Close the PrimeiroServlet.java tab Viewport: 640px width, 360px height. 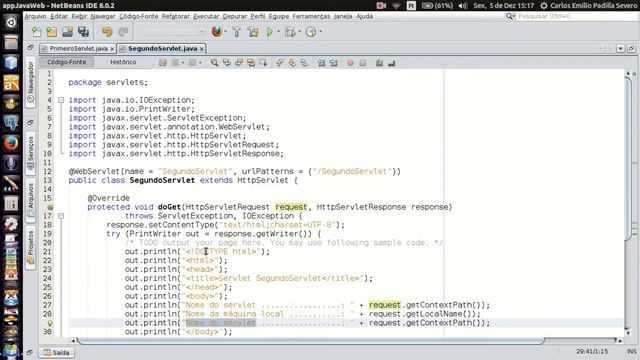tap(112, 49)
